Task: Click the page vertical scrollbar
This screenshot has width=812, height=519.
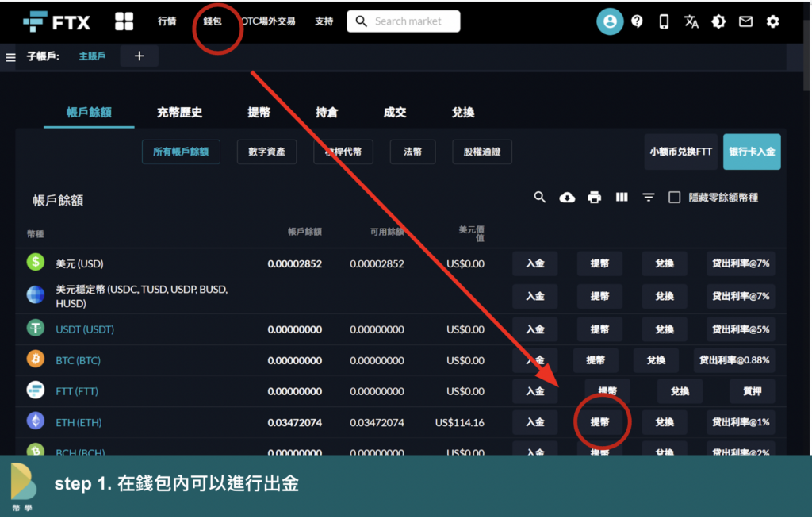Action: coord(807,57)
